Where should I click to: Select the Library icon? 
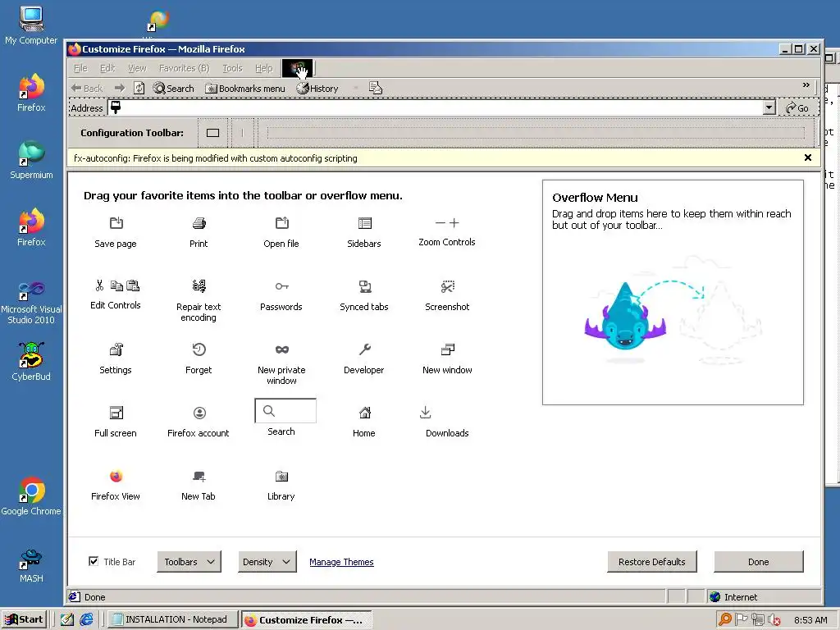pyautogui.click(x=282, y=476)
